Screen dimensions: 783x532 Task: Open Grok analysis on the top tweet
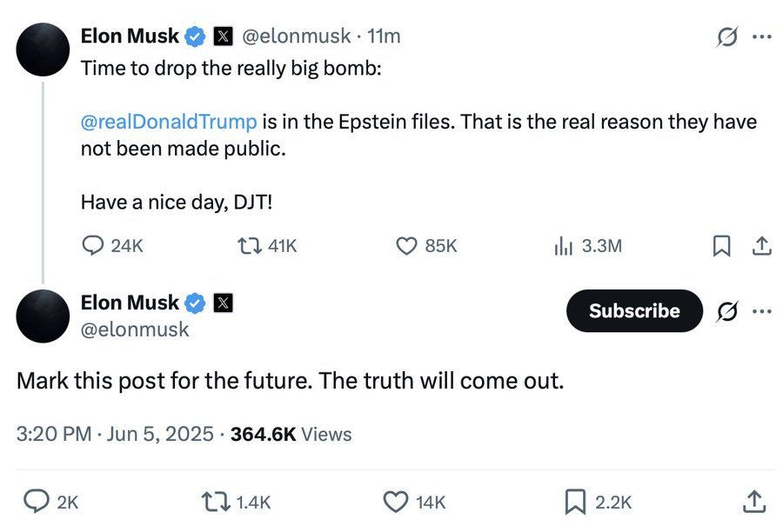727,37
